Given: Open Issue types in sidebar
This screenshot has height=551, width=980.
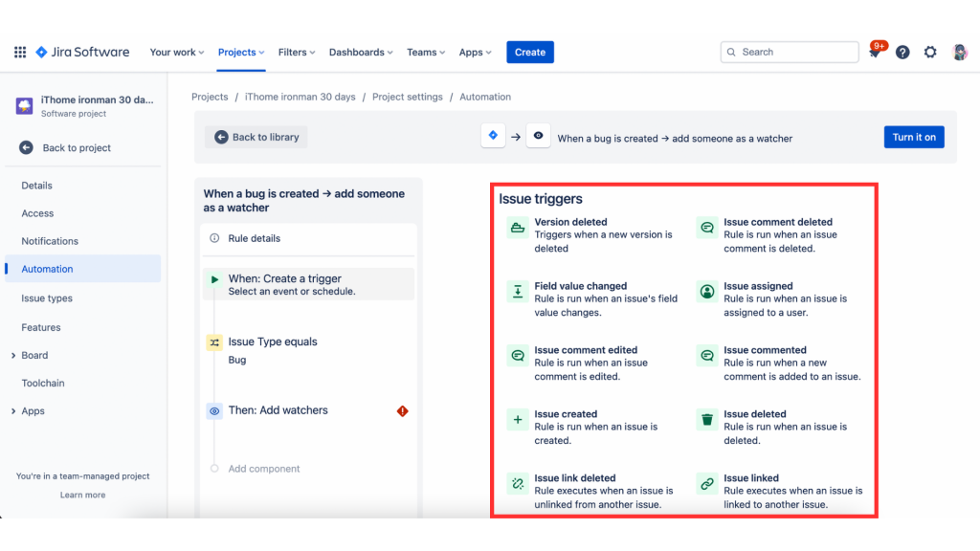Looking at the screenshot, I should 47,298.
